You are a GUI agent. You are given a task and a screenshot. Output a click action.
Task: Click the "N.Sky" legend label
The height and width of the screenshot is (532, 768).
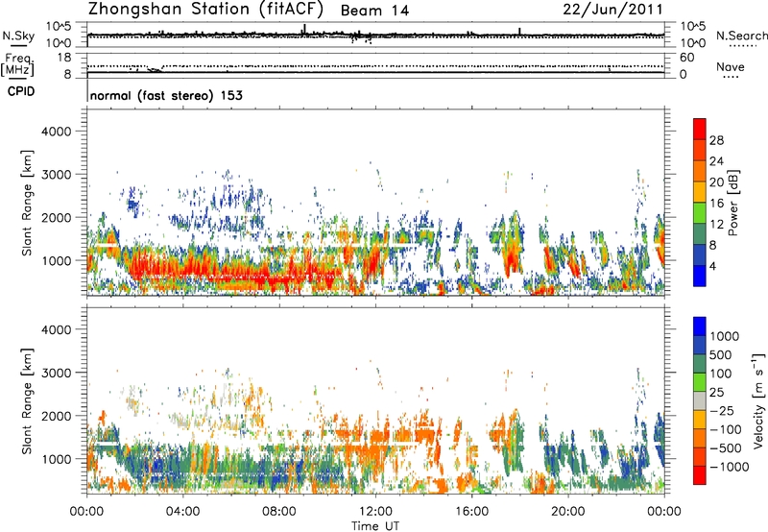(18, 36)
